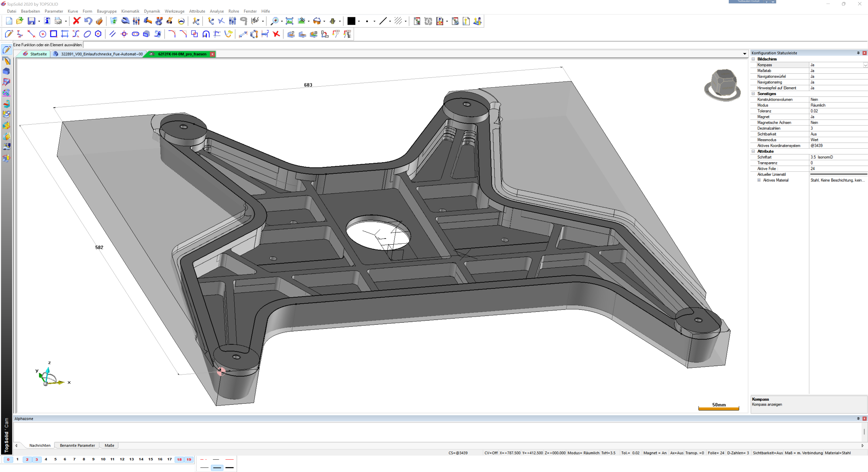The height and width of the screenshot is (472, 868).
Task: Open the Benannte Parameter tab
Action: click(x=77, y=445)
